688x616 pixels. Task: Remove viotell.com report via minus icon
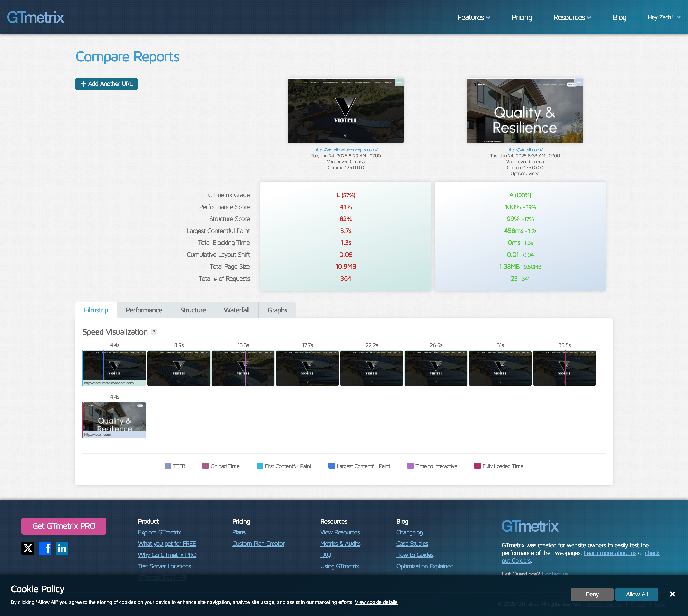[x=579, y=82]
